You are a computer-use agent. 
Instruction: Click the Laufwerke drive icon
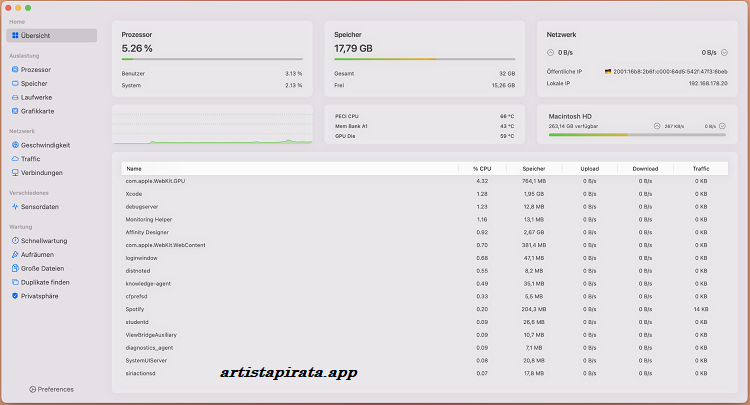click(15, 97)
